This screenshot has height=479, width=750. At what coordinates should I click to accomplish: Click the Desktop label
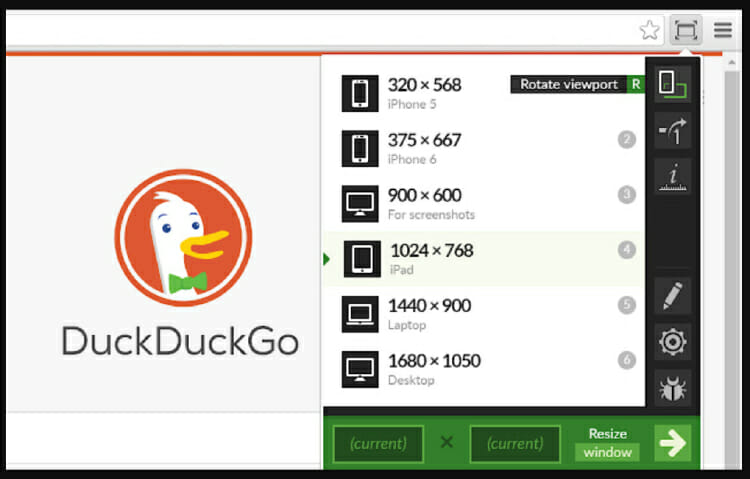(411, 380)
